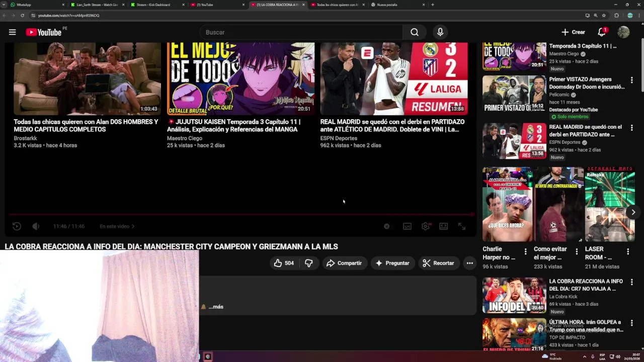Open the Crear upload menu
This screenshot has height=362, width=644.
tap(573, 32)
